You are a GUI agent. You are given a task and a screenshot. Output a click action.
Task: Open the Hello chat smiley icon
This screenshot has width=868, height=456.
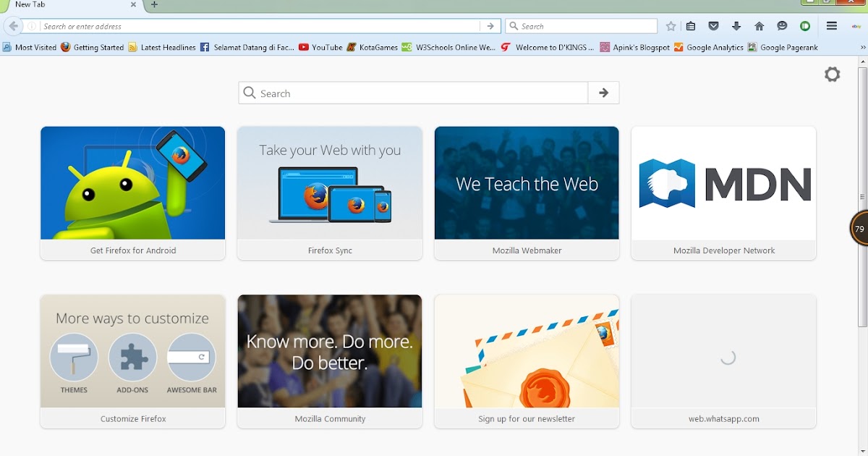pos(782,26)
